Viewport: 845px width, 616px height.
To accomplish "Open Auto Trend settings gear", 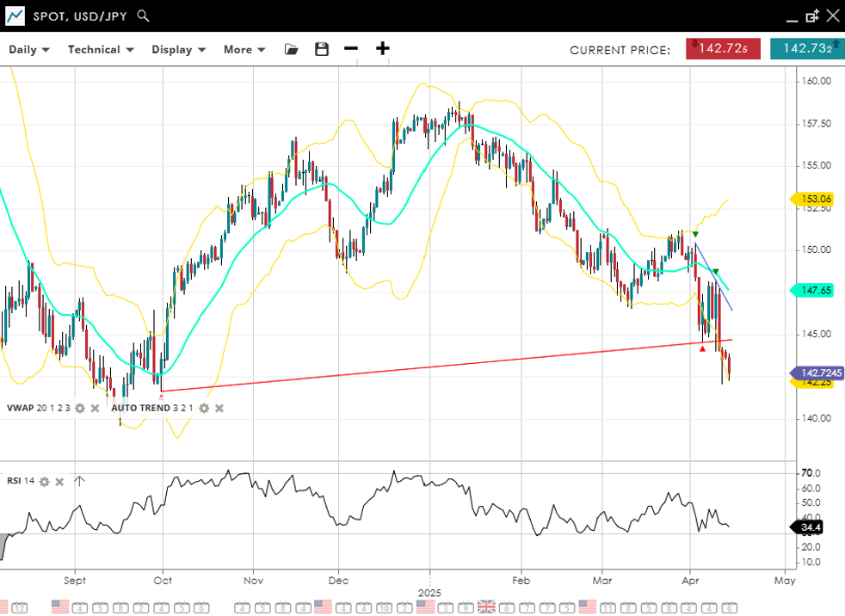I will point(204,408).
